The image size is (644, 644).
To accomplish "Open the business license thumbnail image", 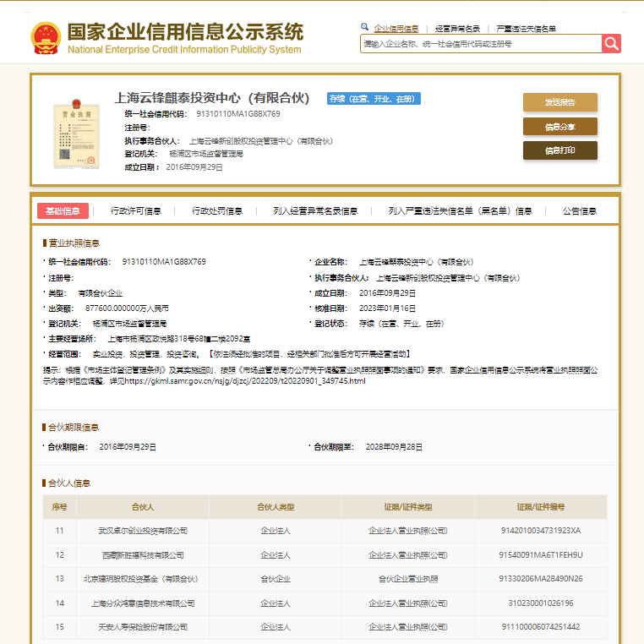I will 77,134.
